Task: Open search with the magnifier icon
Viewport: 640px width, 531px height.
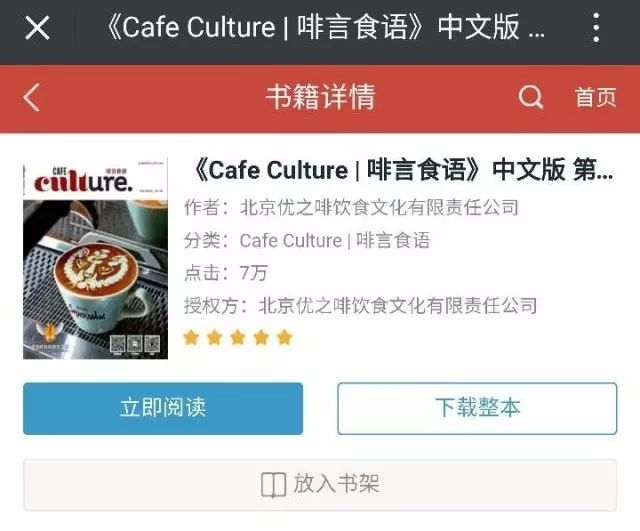Action: (x=531, y=97)
